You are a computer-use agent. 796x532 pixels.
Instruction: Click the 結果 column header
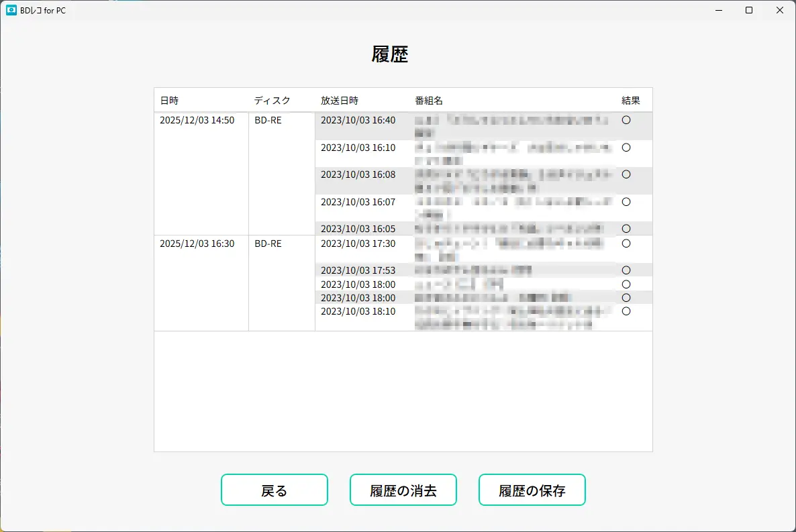[x=631, y=101]
